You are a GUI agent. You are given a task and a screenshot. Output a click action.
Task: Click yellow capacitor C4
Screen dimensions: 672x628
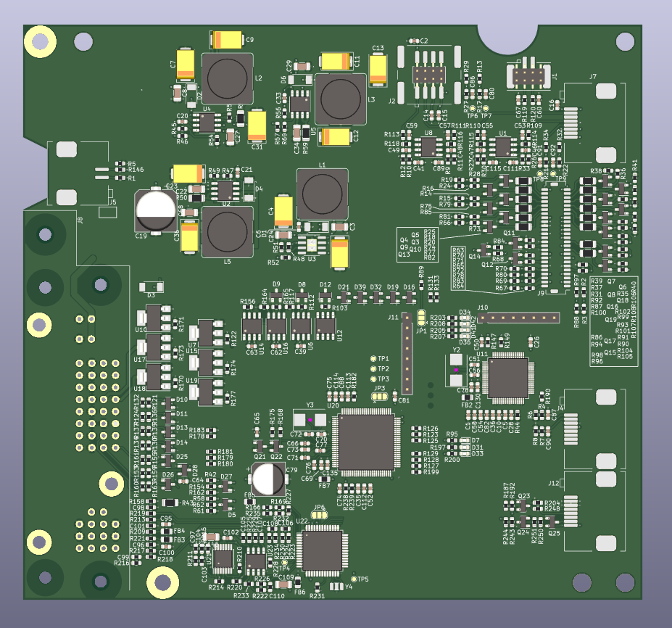[283, 211]
